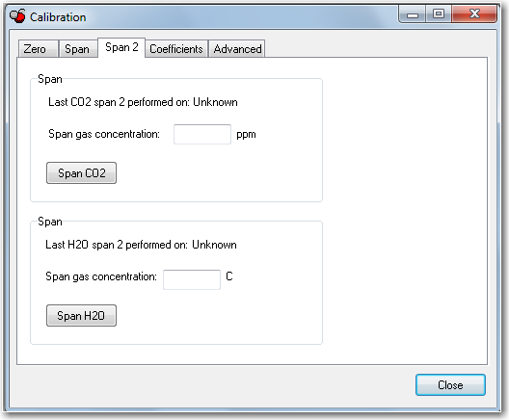
Task: Click the Close button at the bottom
Action: point(450,385)
